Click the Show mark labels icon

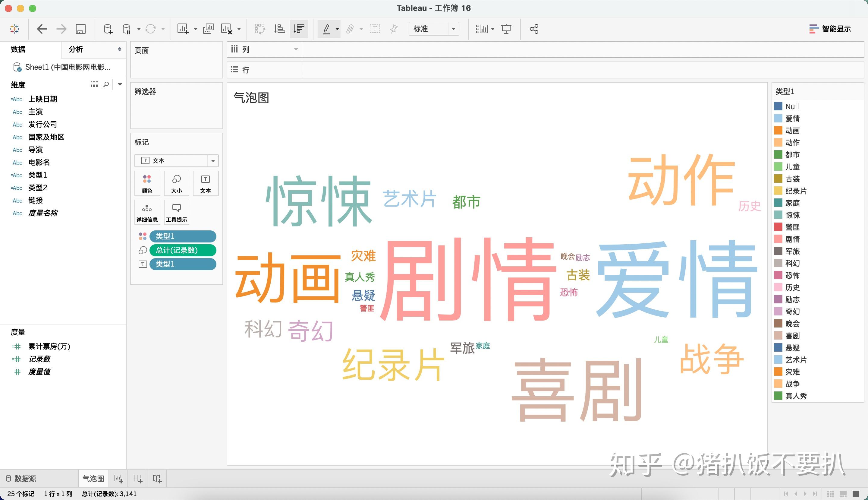pos(375,29)
